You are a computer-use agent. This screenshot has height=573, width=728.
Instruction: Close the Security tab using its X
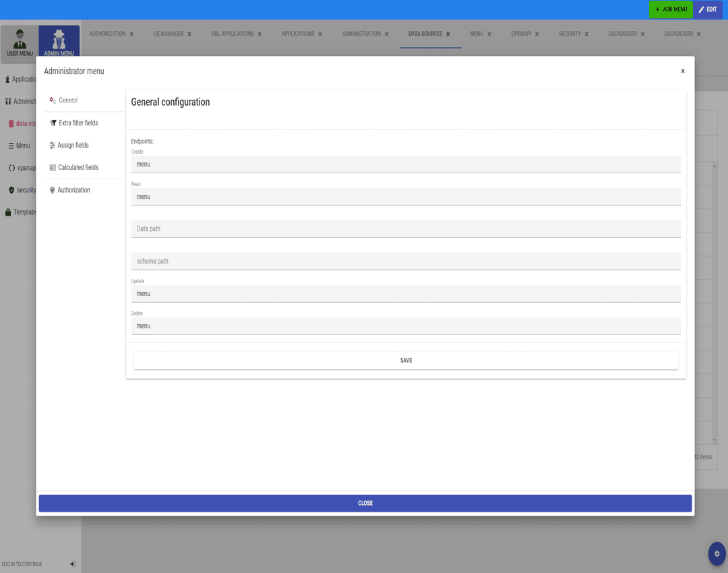(586, 34)
